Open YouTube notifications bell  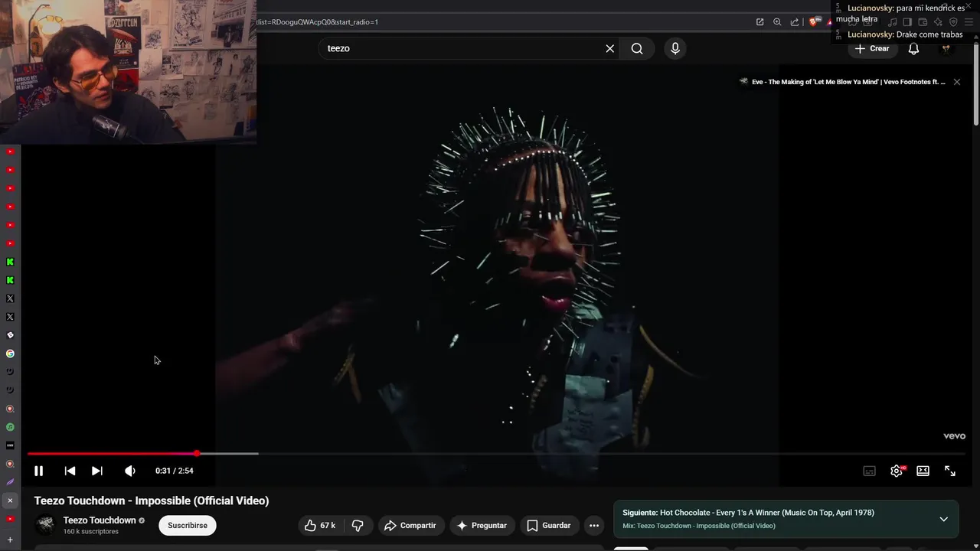[x=913, y=48]
